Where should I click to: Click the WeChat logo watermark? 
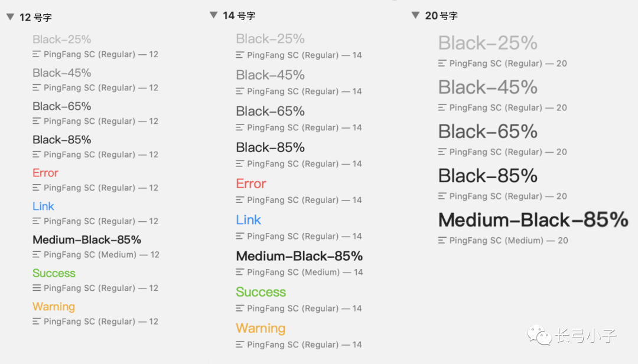click(539, 335)
